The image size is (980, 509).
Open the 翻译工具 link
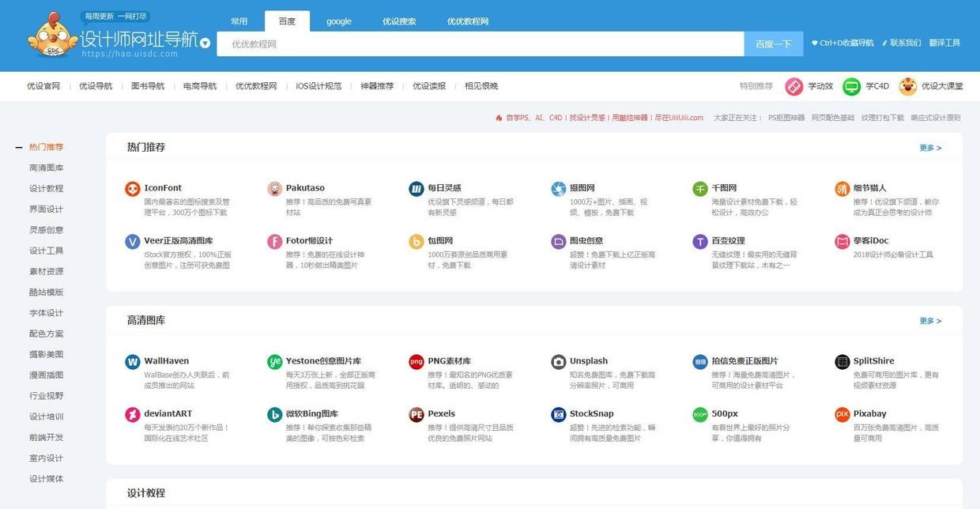(x=944, y=43)
